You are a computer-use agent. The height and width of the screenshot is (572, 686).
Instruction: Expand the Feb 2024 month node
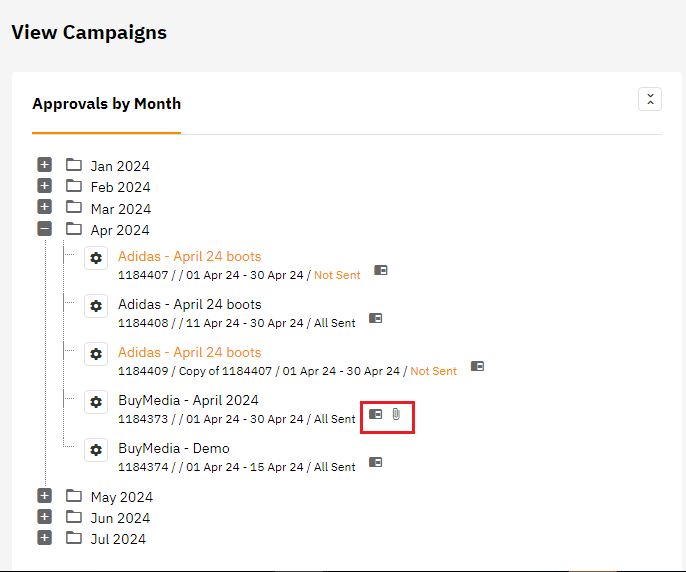pos(44,186)
